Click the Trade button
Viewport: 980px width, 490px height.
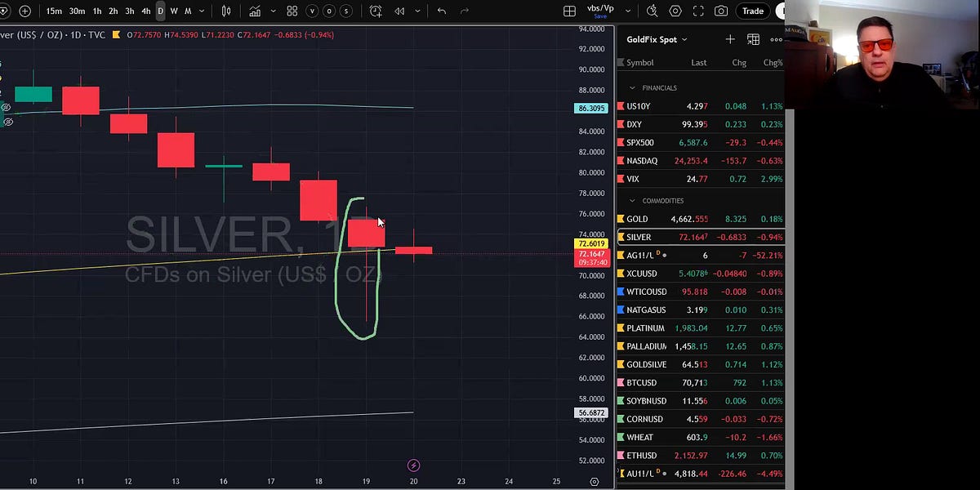point(752,11)
